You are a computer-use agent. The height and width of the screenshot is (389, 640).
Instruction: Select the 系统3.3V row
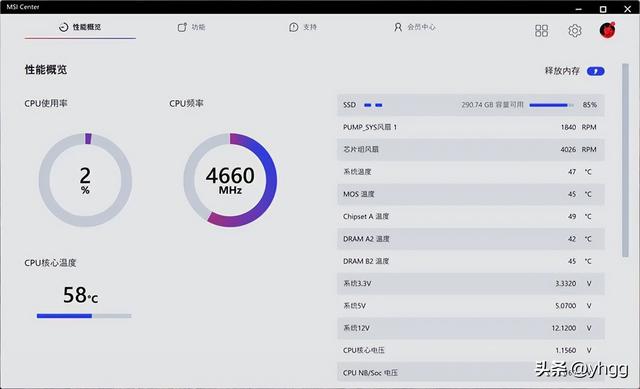(x=471, y=283)
